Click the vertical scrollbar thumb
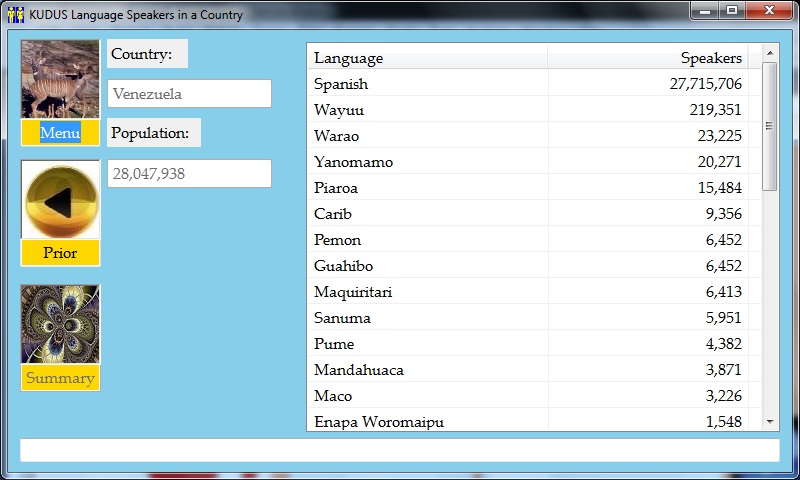The image size is (800, 480). click(769, 126)
